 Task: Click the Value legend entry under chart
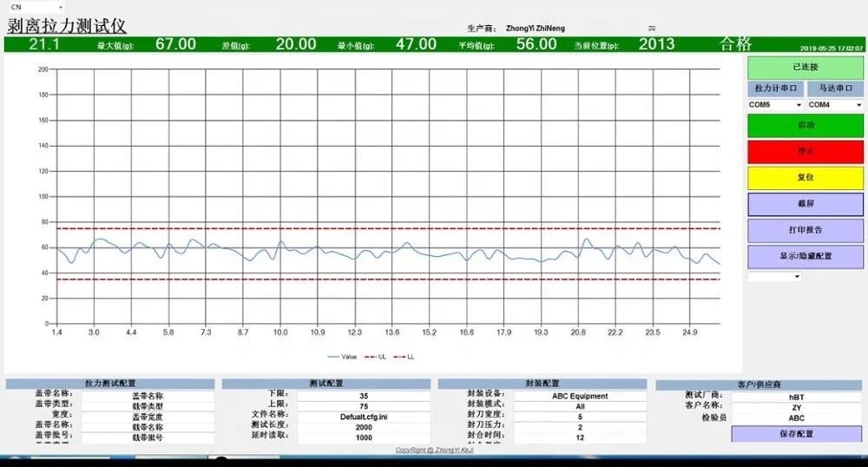343,357
